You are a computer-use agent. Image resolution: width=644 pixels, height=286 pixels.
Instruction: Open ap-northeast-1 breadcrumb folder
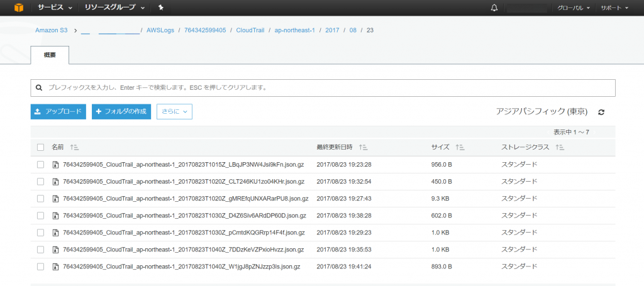(294, 30)
